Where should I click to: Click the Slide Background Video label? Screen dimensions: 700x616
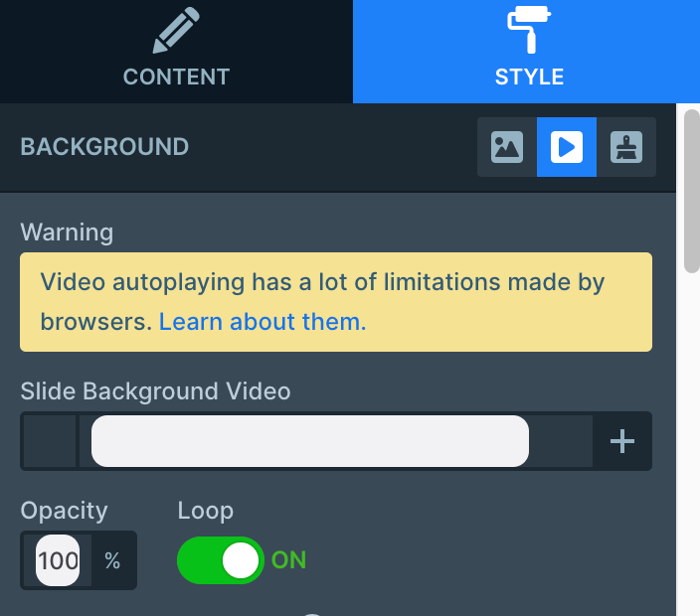click(x=155, y=391)
